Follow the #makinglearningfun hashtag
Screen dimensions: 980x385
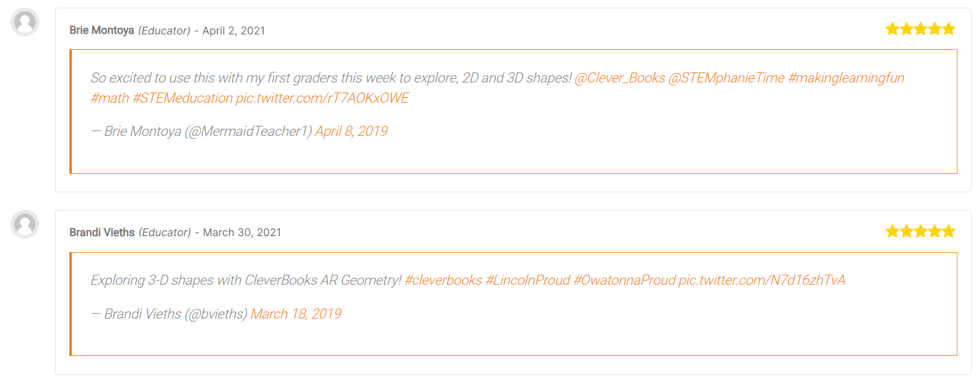(846, 78)
